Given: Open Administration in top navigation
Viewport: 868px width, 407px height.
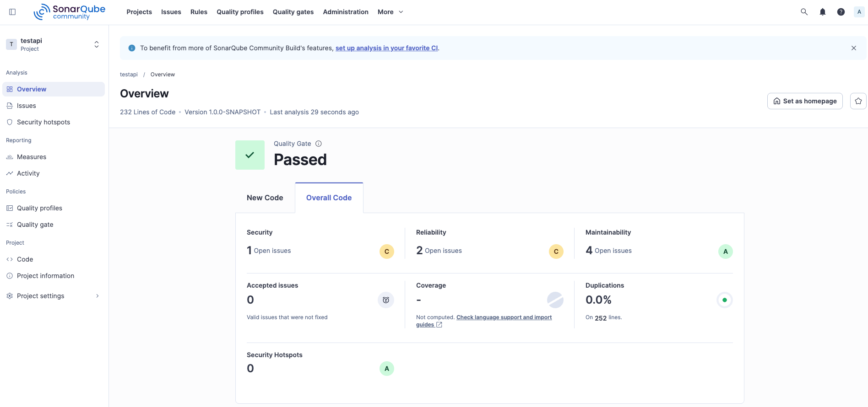Looking at the screenshot, I should point(346,12).
